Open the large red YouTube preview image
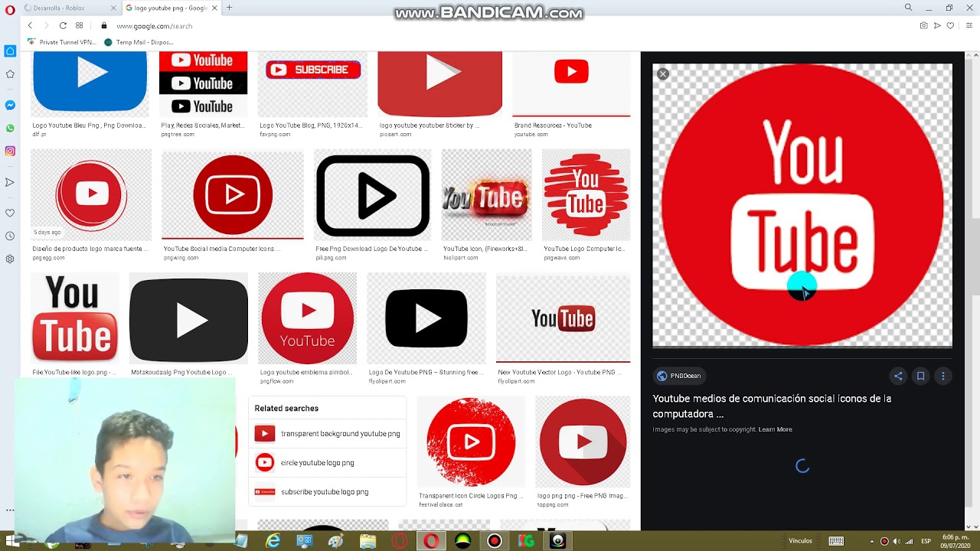This screenshot has width=980, height=551. 802,206
